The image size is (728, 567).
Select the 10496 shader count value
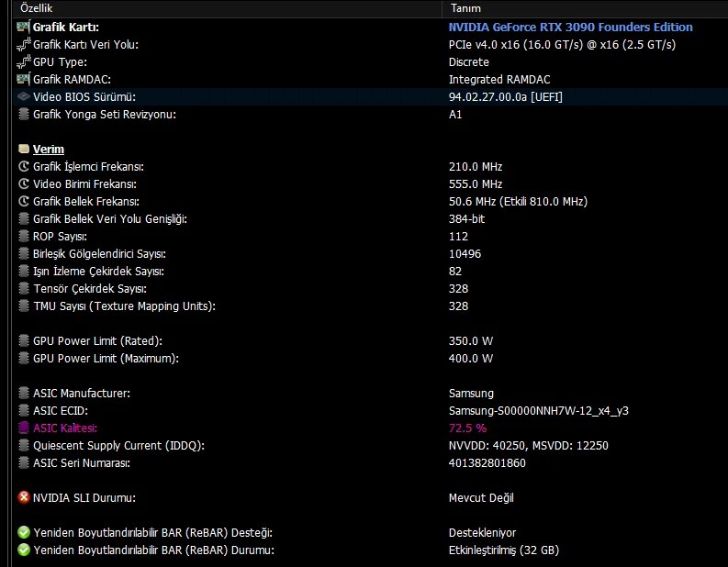coord(465,254)
